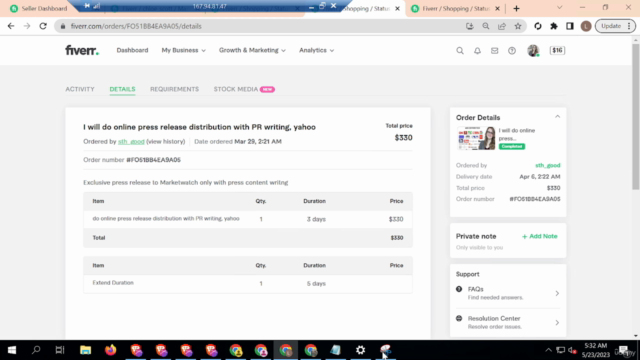The width and height of the screenshot is (640, 360).
Task: Open File Explorer from taskbar
Action: coord(85,350)
